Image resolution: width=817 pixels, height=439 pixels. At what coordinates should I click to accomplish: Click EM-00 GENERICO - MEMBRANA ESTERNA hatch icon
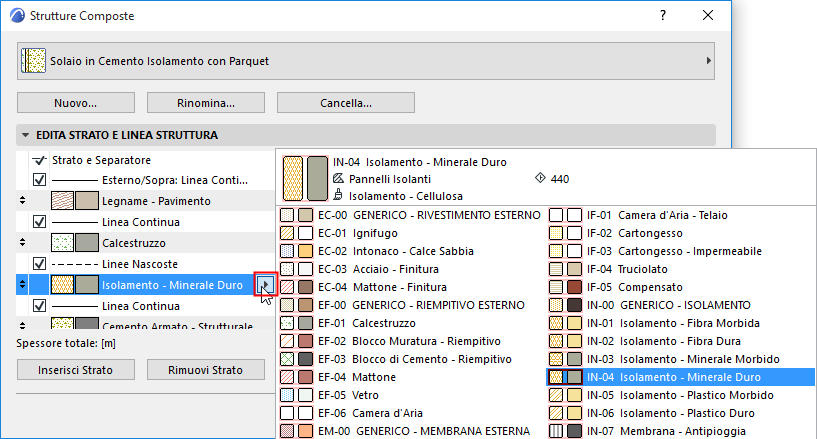point(287,431)
